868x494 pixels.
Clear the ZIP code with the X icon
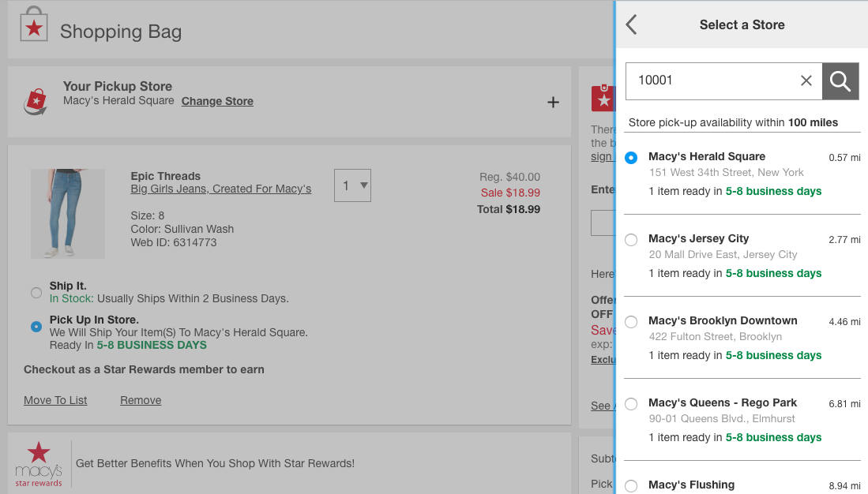coord(806,80)
